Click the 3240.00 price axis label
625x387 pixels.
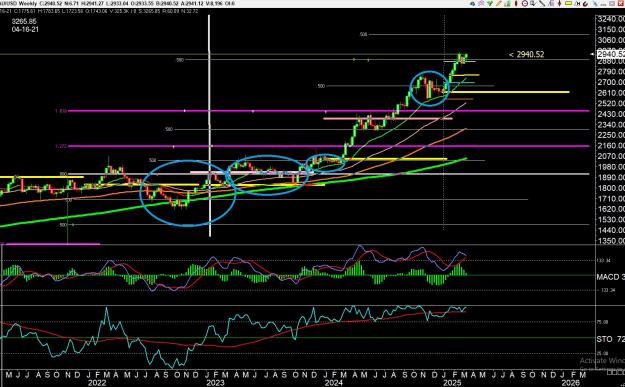[611, 19]
